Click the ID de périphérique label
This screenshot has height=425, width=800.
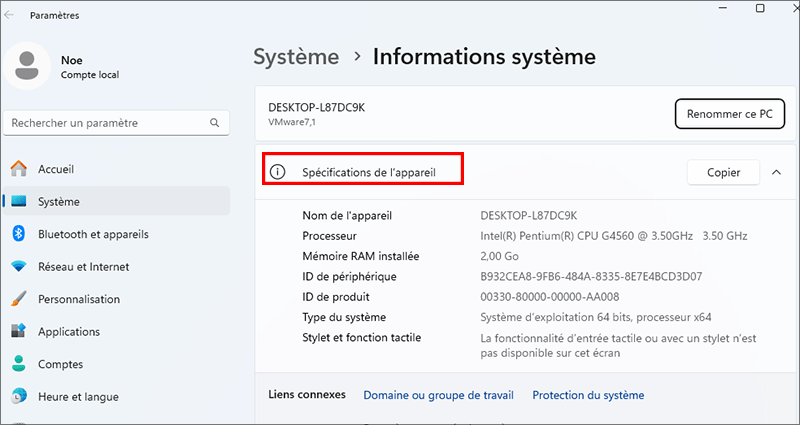[x=349, y=277]
